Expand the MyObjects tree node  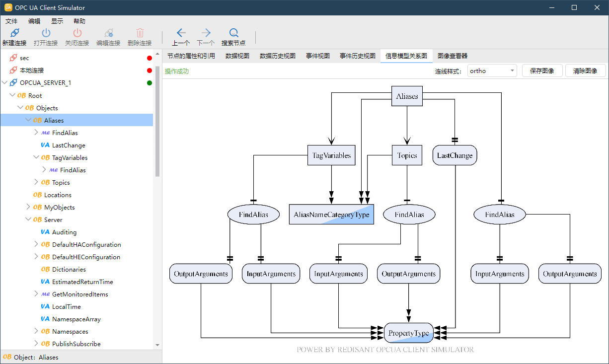pos(28,207)
